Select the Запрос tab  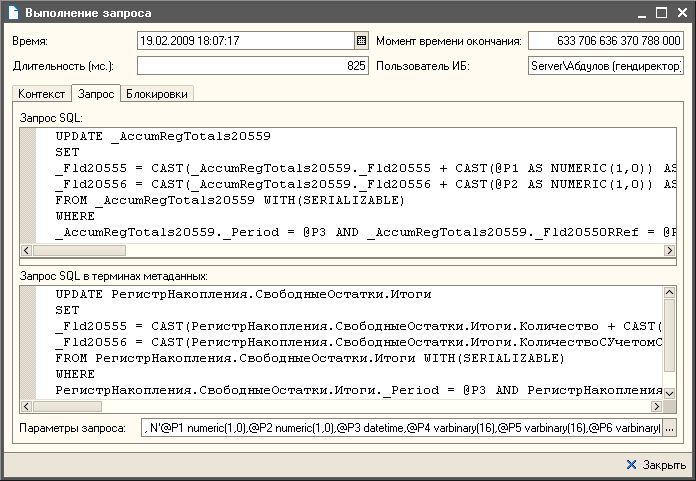(96, 94)
